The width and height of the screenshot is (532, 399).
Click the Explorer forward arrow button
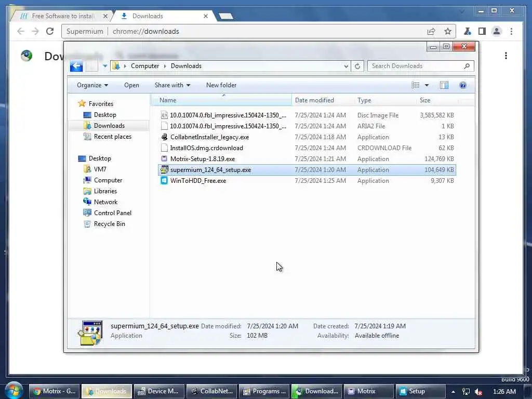(x=91, y=66)
